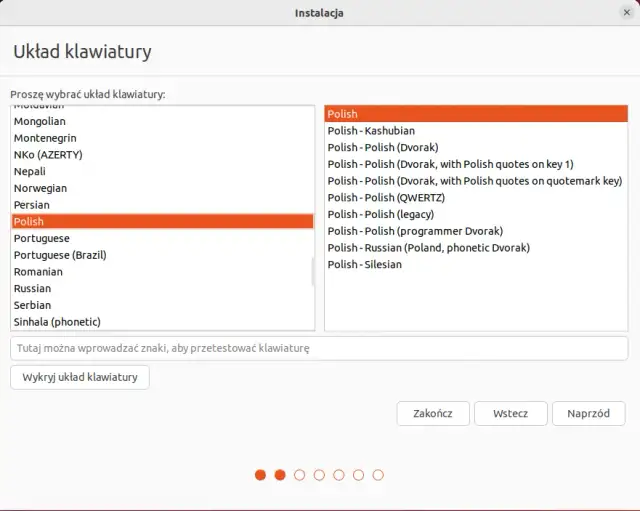Click the keyboard test input field
The image size is (640, 511).
pos(319,348)
